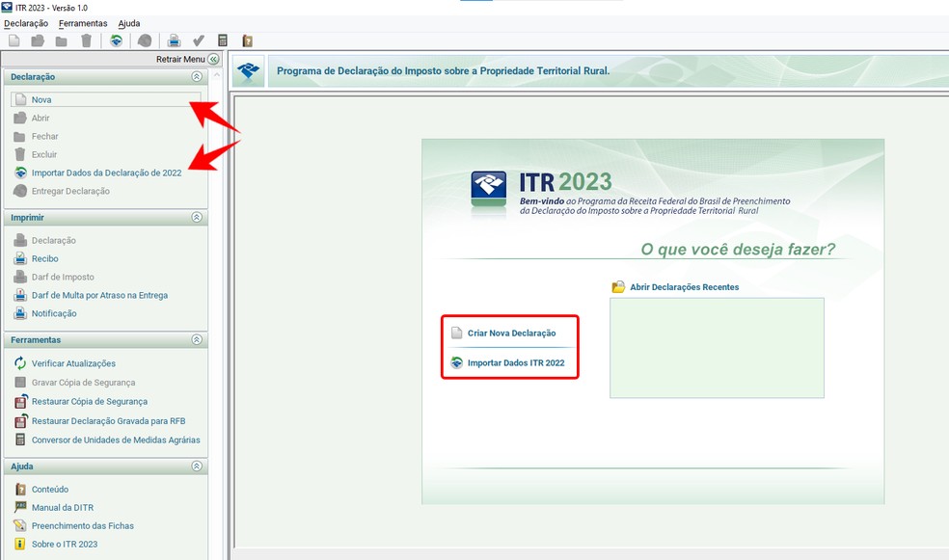
Task: Open the Importar Dados toolbar icon
Action: point(117,40)
